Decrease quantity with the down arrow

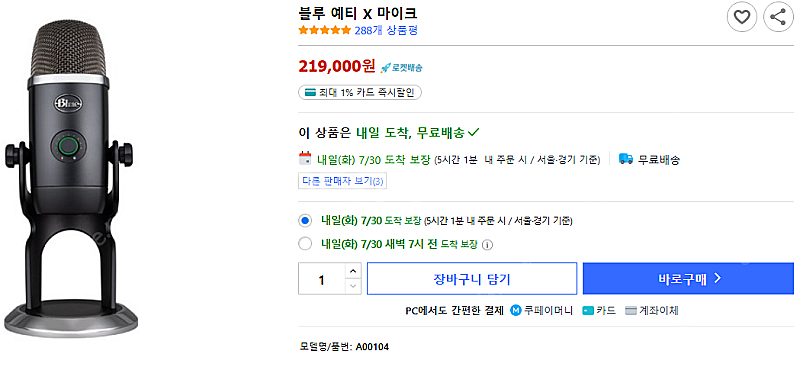tap(353, 286)
